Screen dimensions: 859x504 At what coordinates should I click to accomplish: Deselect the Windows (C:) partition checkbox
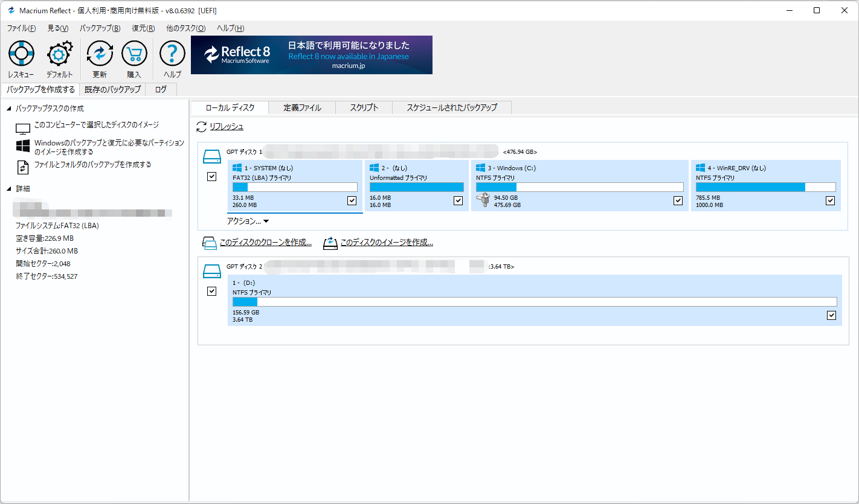(678, 200)
